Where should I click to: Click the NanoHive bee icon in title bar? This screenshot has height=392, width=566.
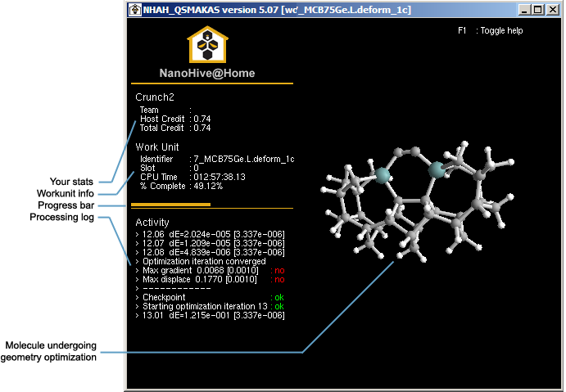135,10
